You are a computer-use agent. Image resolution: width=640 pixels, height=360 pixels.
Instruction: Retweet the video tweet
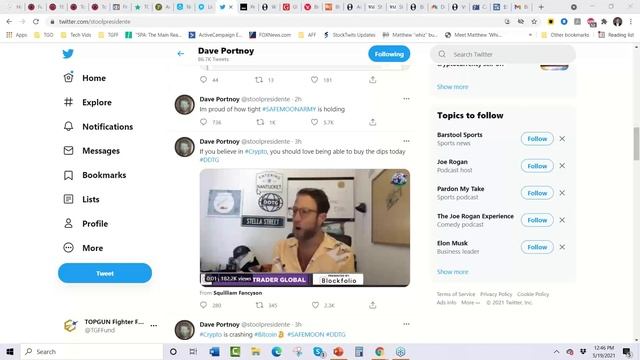coord(259,305)
